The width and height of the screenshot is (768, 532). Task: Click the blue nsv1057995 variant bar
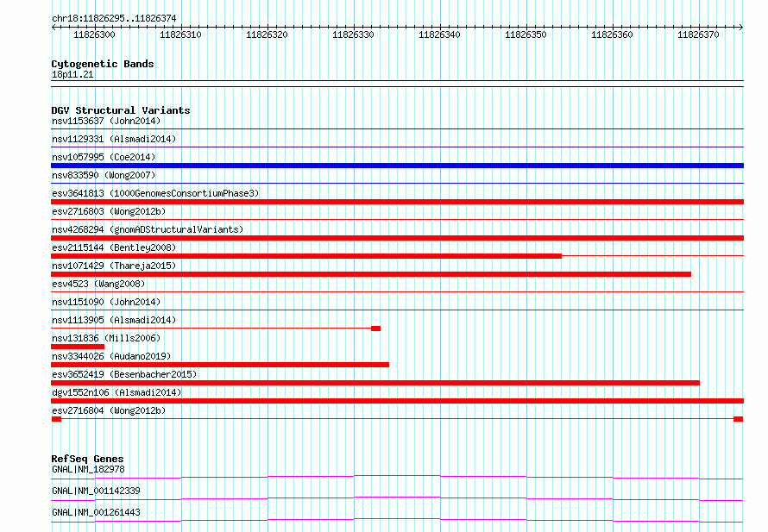coord(397,166)
